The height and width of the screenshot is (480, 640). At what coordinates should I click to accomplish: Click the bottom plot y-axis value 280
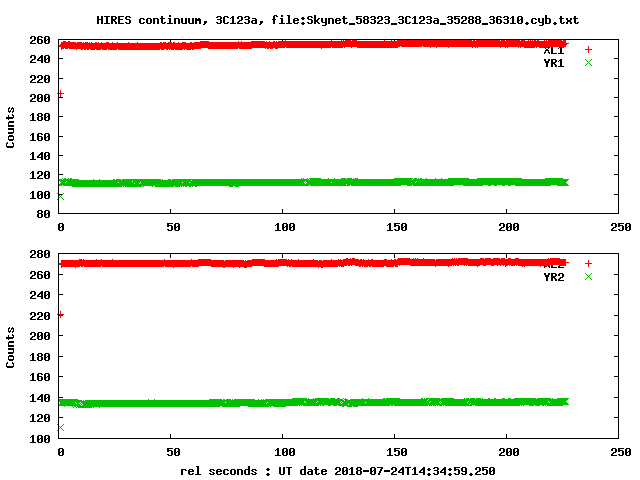tap(40, 254)
